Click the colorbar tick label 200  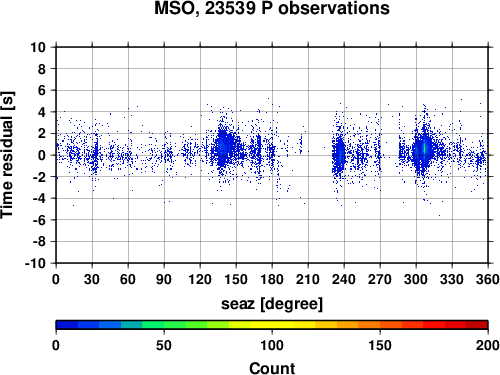(487, 345)
